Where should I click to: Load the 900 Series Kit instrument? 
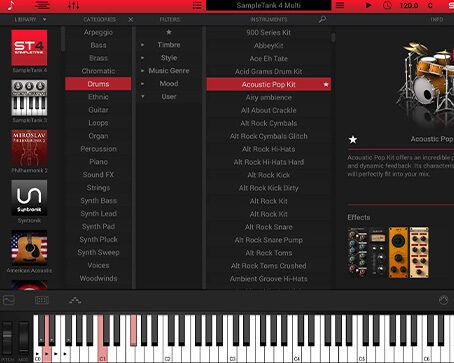coord(269,33)
